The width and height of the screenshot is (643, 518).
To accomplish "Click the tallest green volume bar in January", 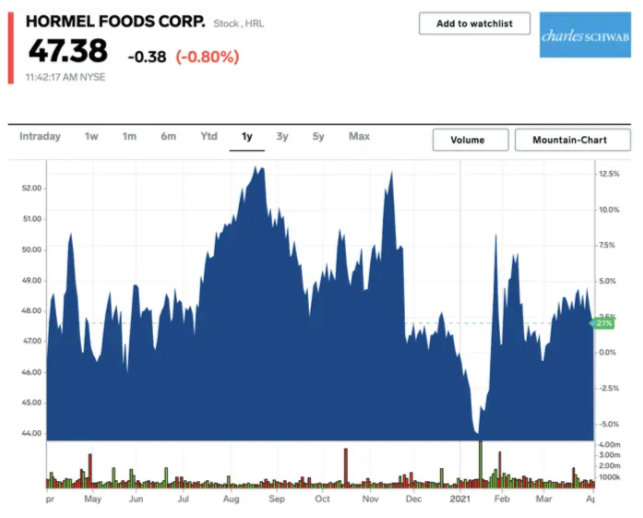I will coord(481,464).
